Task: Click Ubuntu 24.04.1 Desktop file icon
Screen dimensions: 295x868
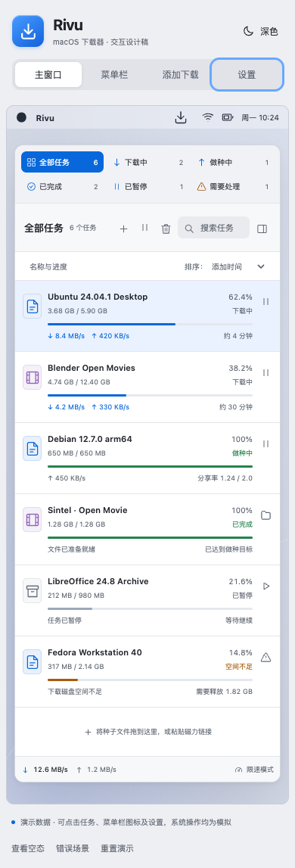Action: pyautogui.click(x=32, y=306)
